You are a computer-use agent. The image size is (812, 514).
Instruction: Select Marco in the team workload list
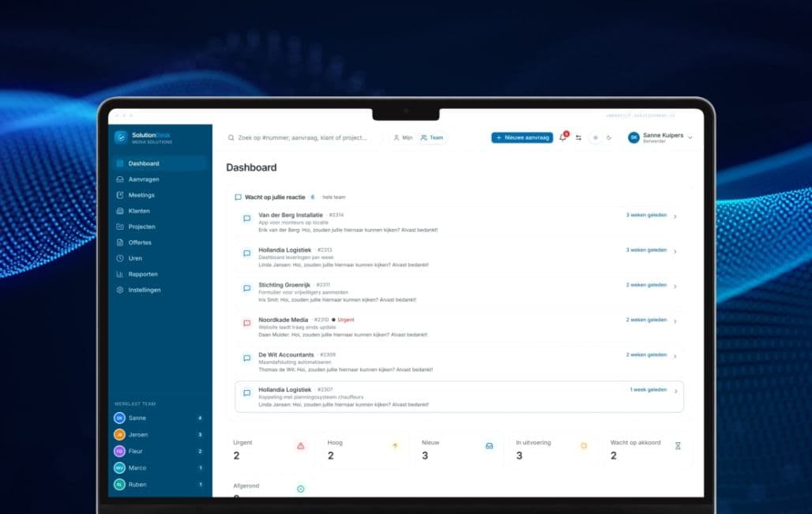click(x=159, y=468)
